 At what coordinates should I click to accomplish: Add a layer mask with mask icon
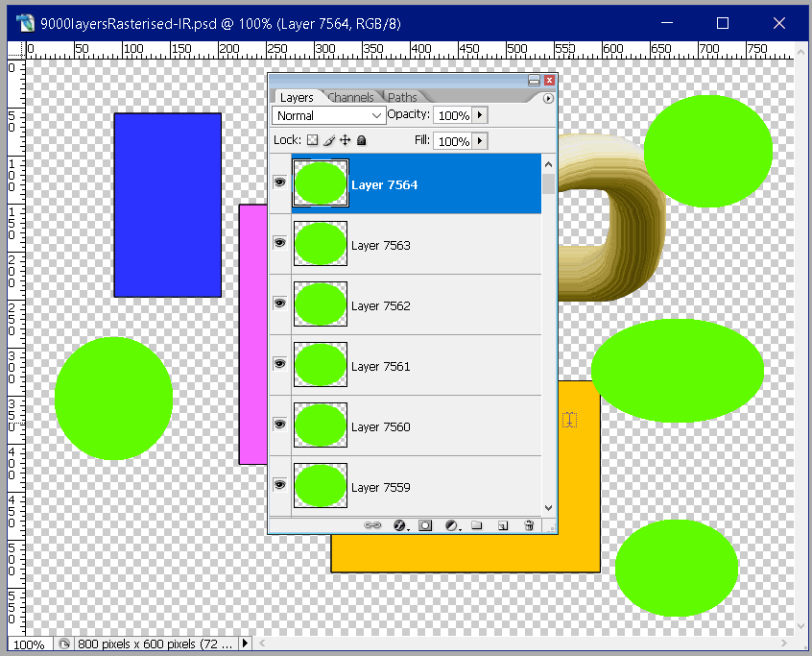click(425, 525)
